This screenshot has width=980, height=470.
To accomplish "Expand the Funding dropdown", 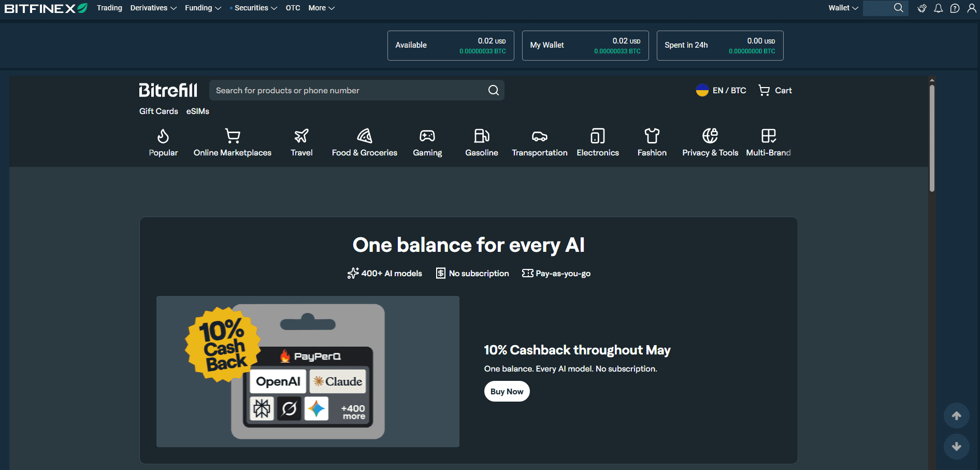I will click(203, 8).
